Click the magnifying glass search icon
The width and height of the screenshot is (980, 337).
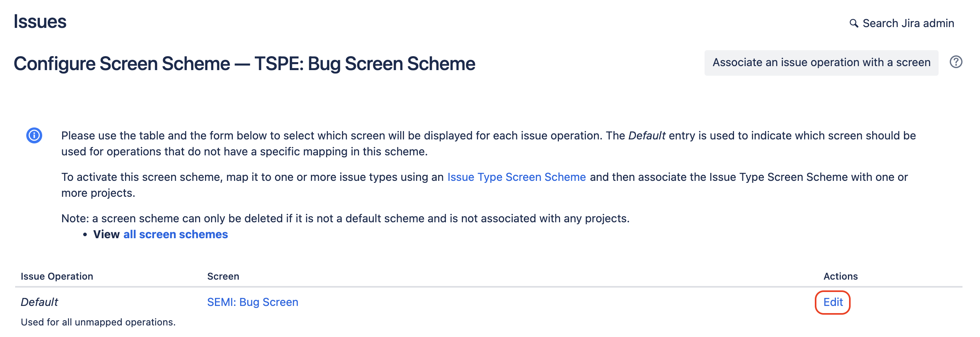(853, 23)
